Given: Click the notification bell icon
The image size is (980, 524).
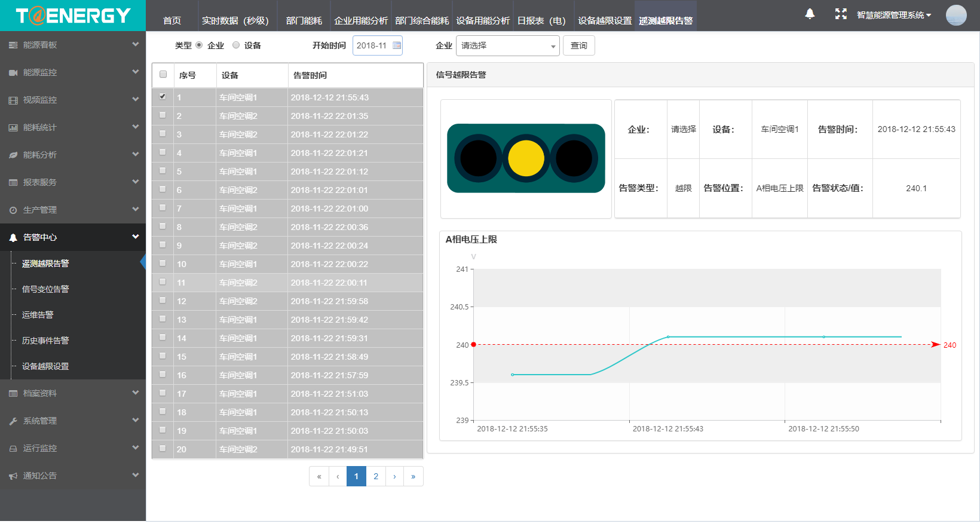Looking at the screenshot, I should (x=810, y=14).
